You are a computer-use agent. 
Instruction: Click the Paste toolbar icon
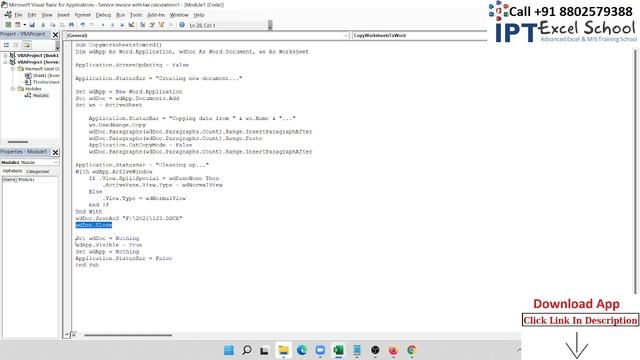62,25
